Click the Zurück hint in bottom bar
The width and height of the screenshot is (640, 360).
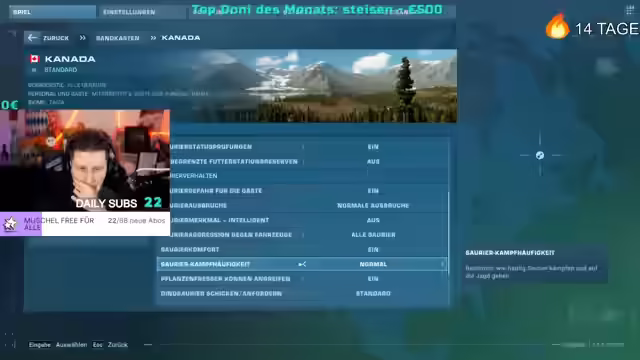118,345
